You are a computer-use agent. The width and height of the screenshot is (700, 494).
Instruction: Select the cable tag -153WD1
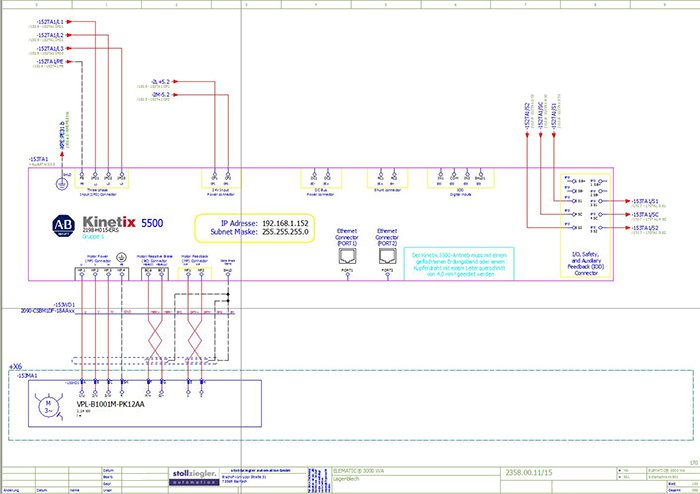64,305
